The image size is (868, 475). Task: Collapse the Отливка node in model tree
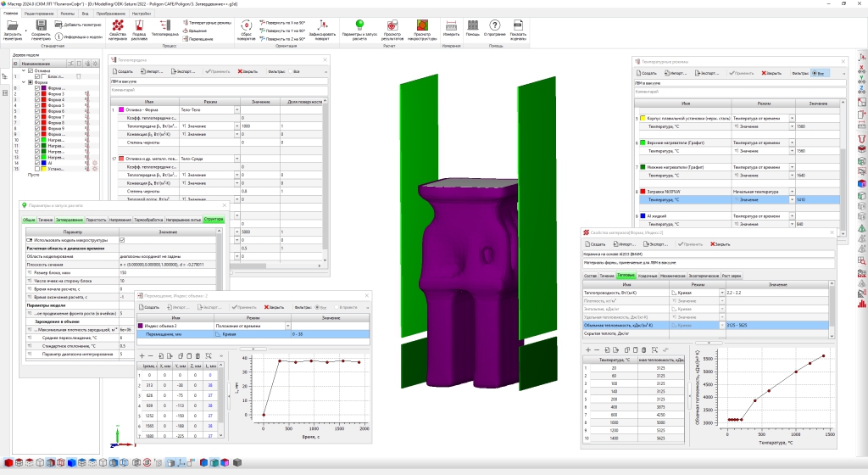[x=23, y=70]
